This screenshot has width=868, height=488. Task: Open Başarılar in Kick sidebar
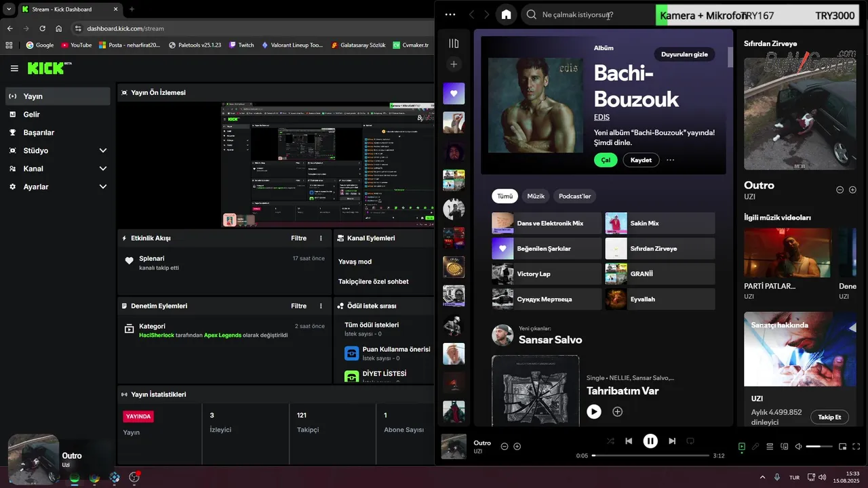58,133
